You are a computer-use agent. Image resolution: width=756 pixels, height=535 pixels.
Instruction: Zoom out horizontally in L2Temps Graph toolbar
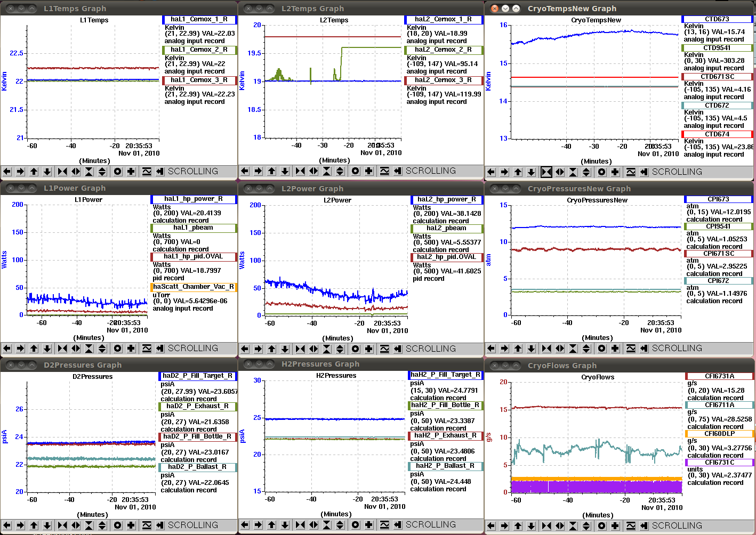click(x=313, y=171)
